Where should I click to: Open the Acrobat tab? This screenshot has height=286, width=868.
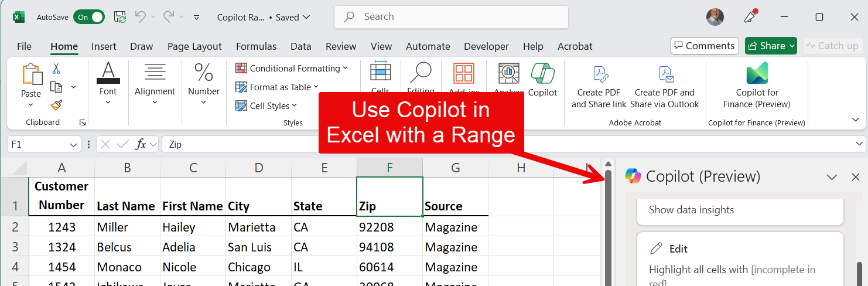(x=575, y=46)
